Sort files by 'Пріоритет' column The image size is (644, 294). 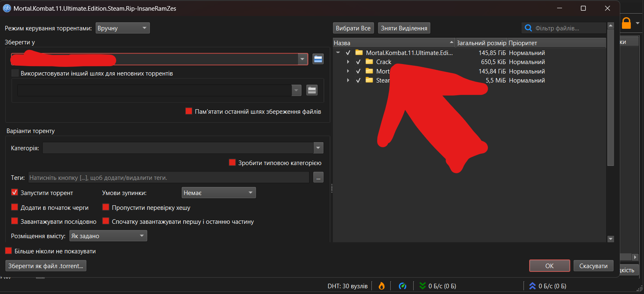click(x=557, y=43)
